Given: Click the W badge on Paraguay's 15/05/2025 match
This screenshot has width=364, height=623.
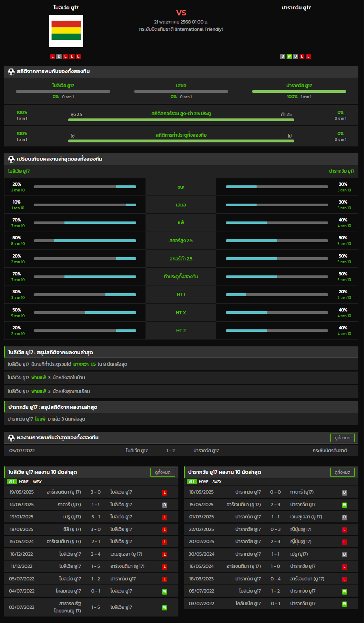Looking at the screenshot, I should (345, 505).
